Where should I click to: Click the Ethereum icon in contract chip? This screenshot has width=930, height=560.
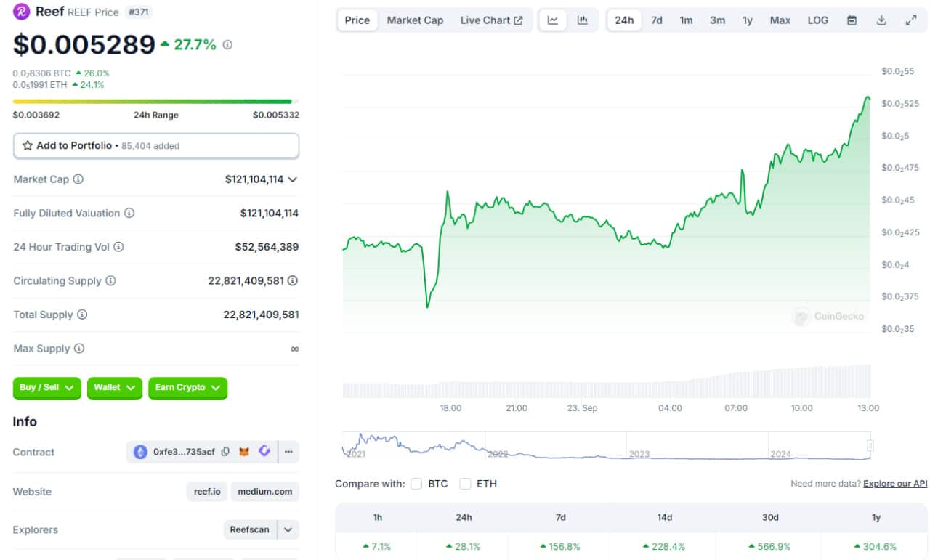pyautogui.click(x=140, y=452)
